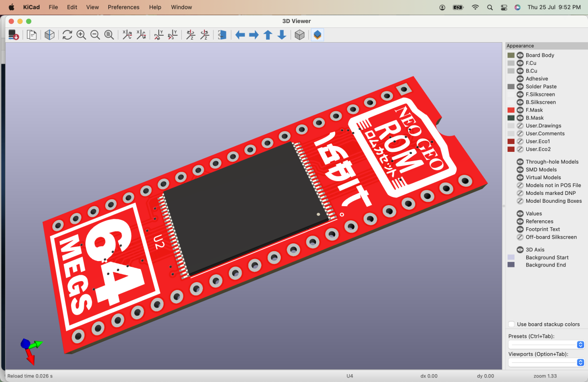The height and width of the screenshot is (382, 588).
Task: Show Model Bounding Boxes
Action: pyautogui.click(x=520, y=201)
